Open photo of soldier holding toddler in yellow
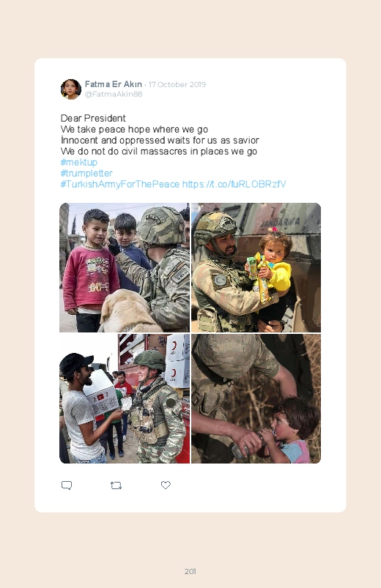This screenshot has width=381, height=588. [x=256, y=268]
